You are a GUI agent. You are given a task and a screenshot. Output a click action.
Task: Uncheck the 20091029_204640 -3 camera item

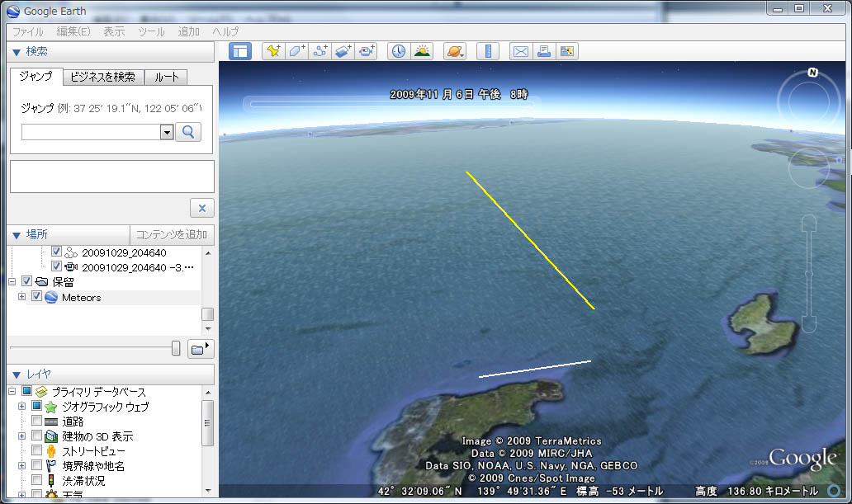pos(56,266)
